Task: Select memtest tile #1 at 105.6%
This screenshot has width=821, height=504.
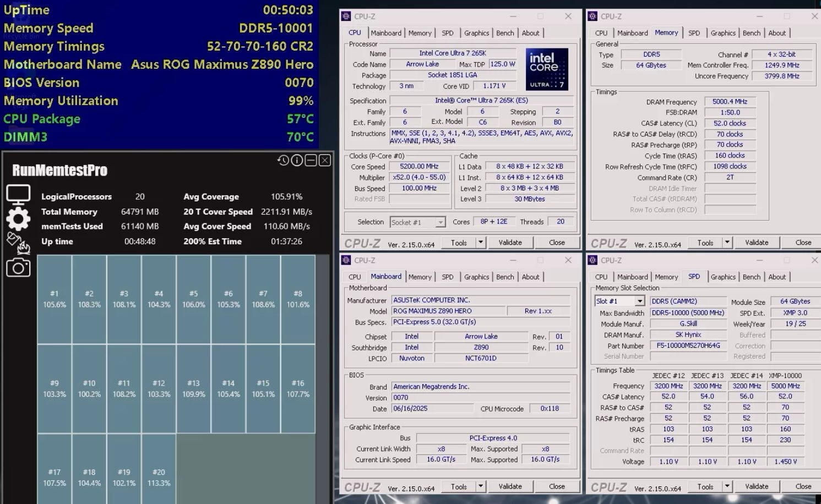Action: click(x=55, y=299)
